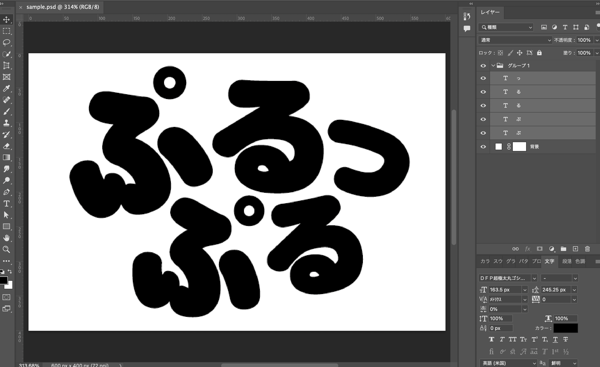The image size is (600, 367).
Task: Hide the 背景 background layer
Action: pos(483,147)
